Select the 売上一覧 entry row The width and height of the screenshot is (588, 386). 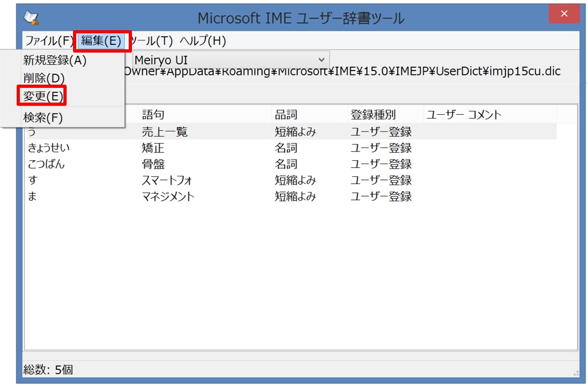[x=291, y=131]
